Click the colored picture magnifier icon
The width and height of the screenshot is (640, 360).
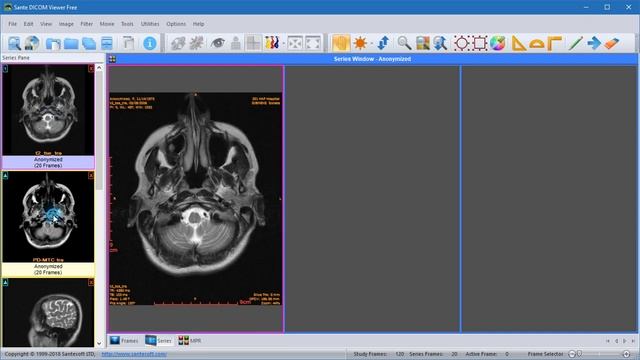click(x=422, y=43)
